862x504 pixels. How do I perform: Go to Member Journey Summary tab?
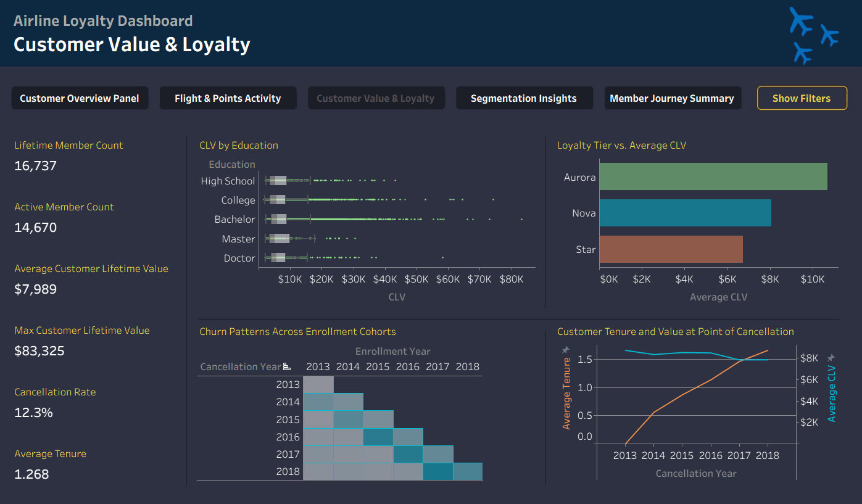tap(672, 98)
